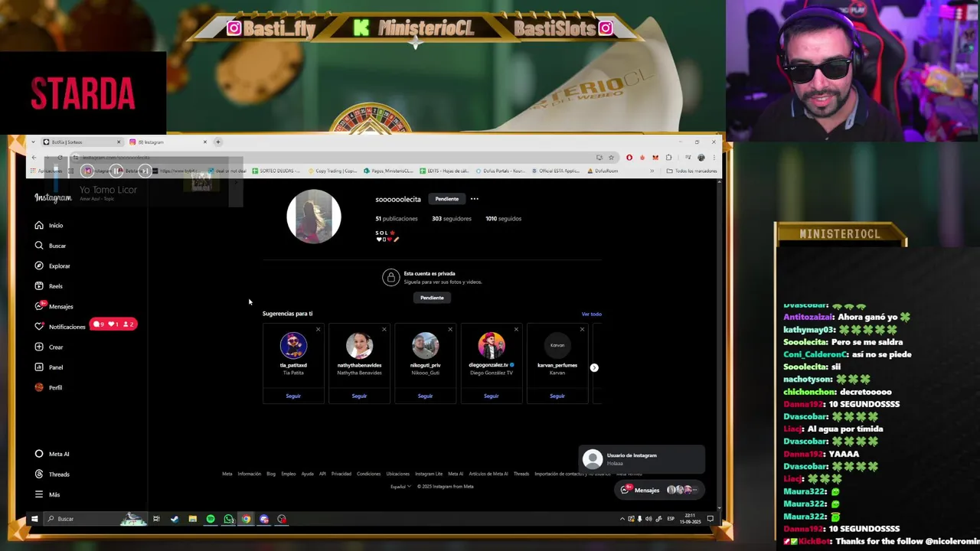Click the taskbar clock showing 22:11
This screenshot has width=980, height=551.
click(691, 519)
